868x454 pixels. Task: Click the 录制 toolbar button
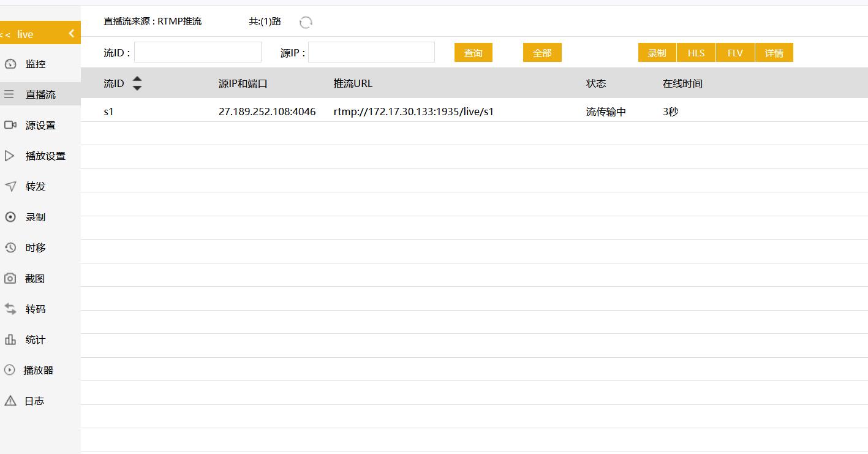(657, 53)
